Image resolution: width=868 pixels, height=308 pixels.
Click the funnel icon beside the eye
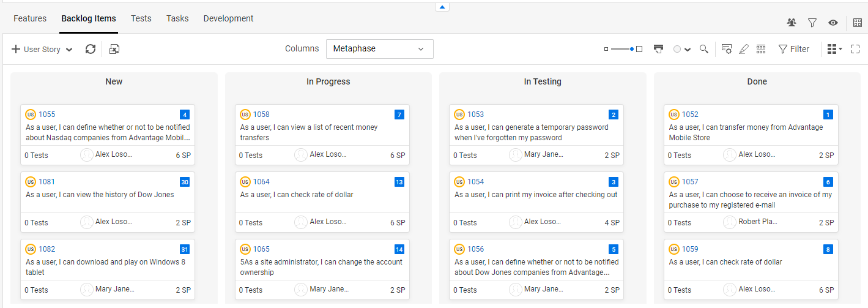(x=812, y=23)
